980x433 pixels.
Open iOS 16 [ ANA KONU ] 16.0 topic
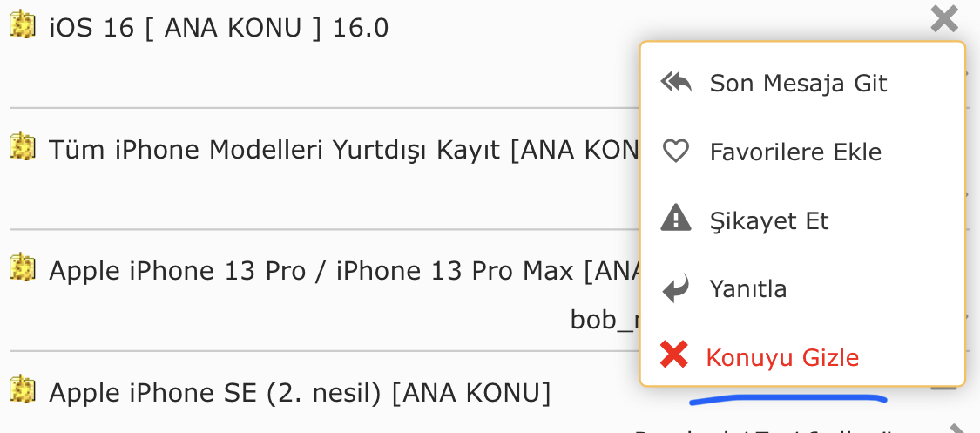click(219, 28)
